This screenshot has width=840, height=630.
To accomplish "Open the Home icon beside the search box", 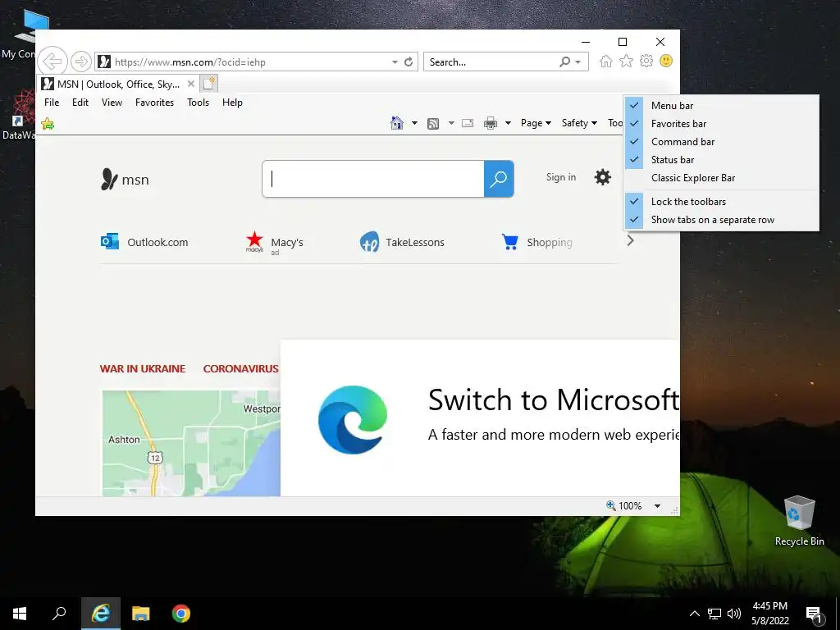I will pos(605,61).
